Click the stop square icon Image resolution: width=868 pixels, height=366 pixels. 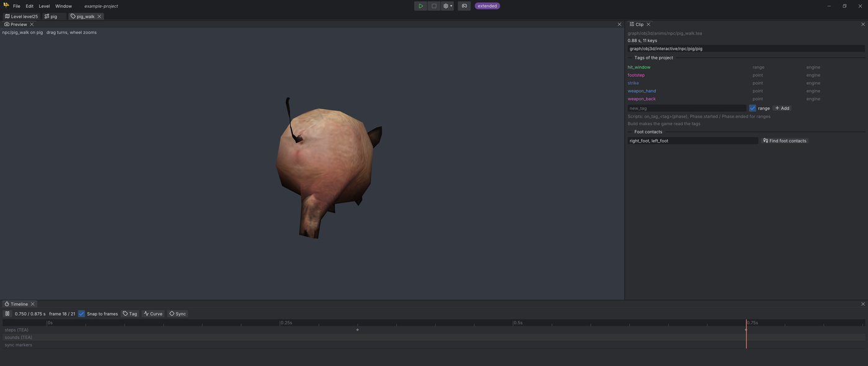coord(434,6)
